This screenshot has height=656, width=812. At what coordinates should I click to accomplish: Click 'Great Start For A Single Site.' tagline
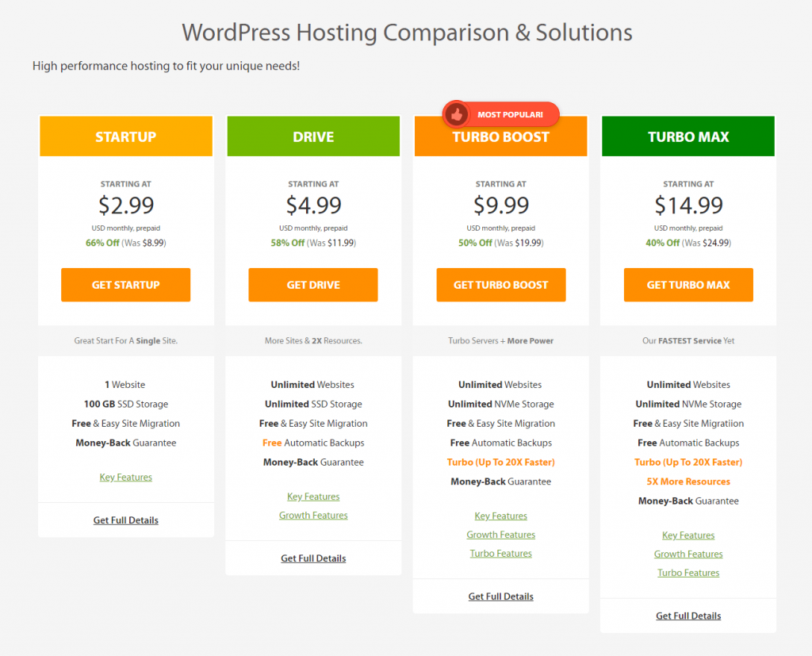click(126, 340)
